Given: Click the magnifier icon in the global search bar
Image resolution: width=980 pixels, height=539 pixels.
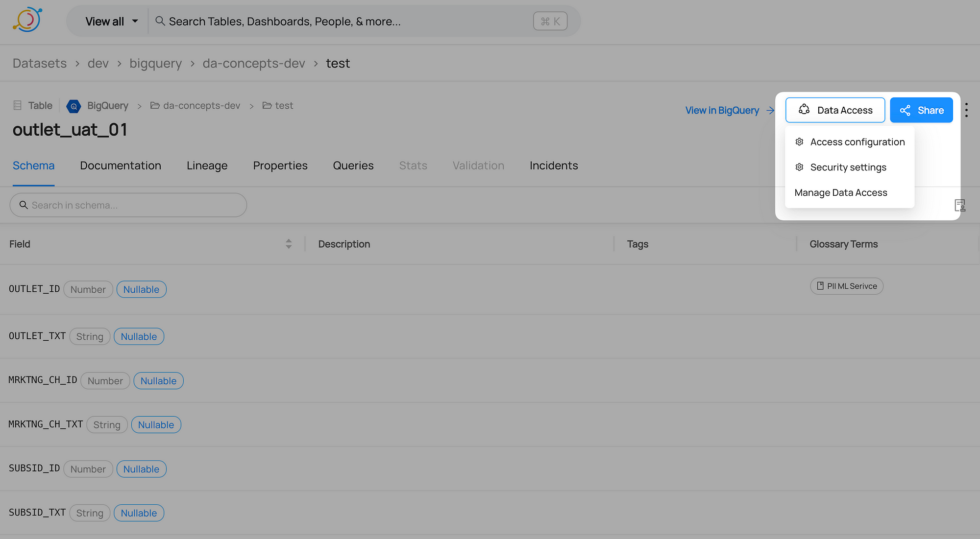Looking at the screenshot, I should click(160, 21).
